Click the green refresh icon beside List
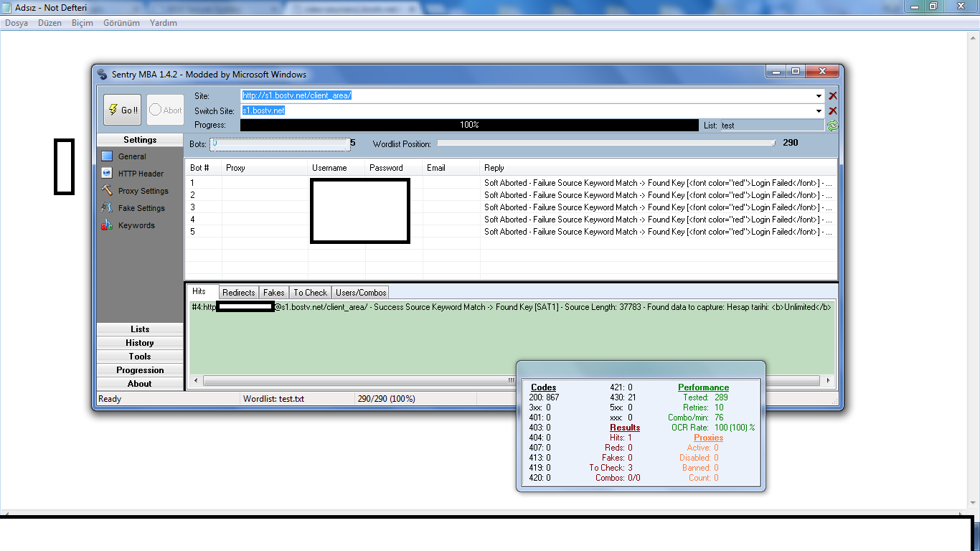980x551 pixels. pyautogui.click(x=832, y=126)
